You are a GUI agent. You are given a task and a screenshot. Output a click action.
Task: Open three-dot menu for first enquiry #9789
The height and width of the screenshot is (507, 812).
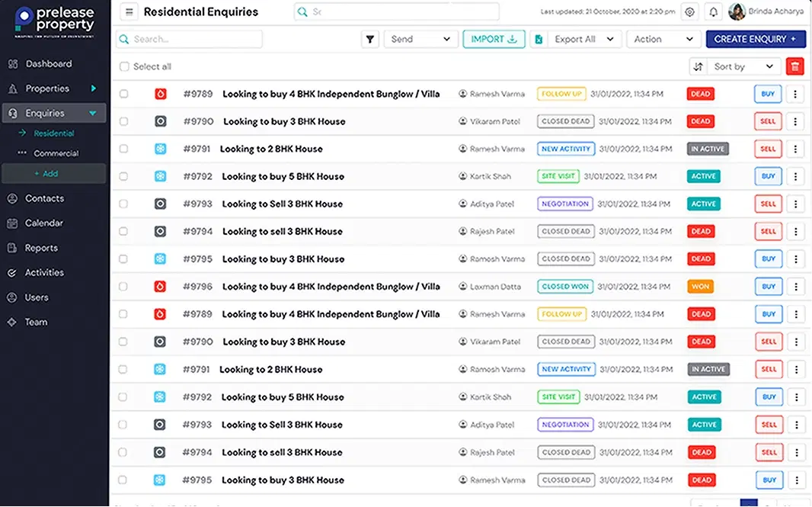point(795,94)
